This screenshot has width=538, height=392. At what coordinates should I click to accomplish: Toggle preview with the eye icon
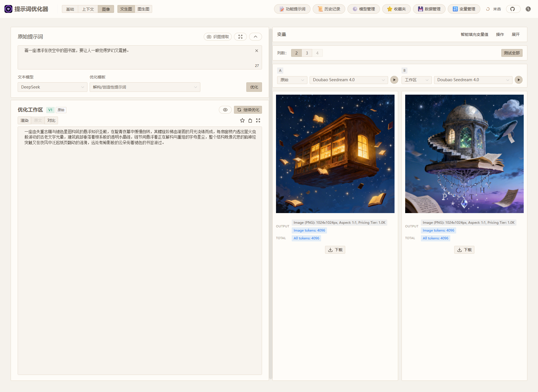[225, 109]
